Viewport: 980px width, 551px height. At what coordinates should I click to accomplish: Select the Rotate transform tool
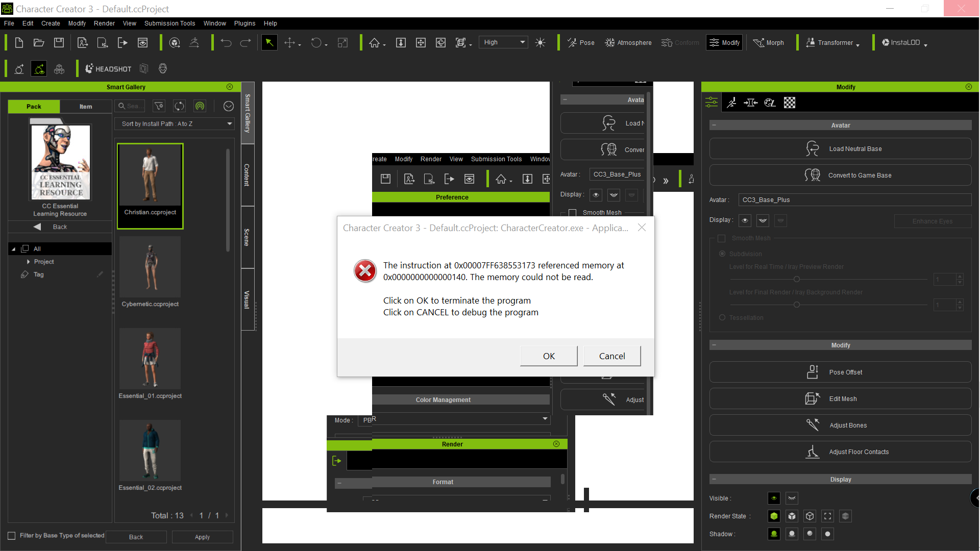[316, 43]
